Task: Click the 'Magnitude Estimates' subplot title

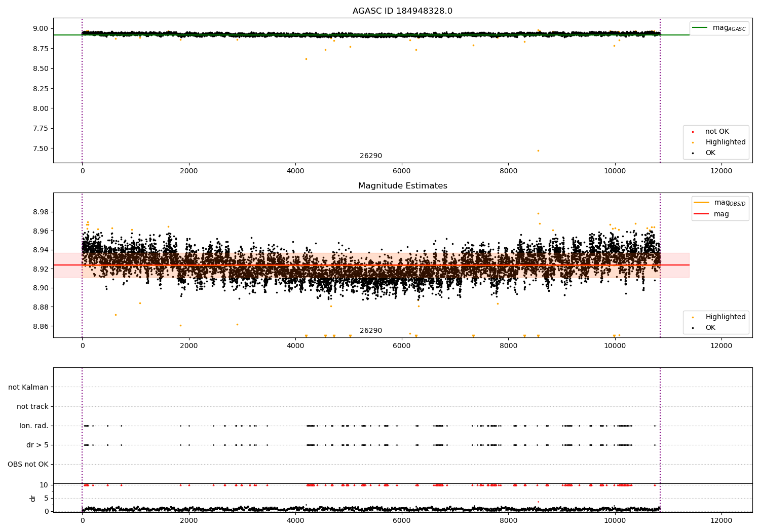Action: coord(402,186)
